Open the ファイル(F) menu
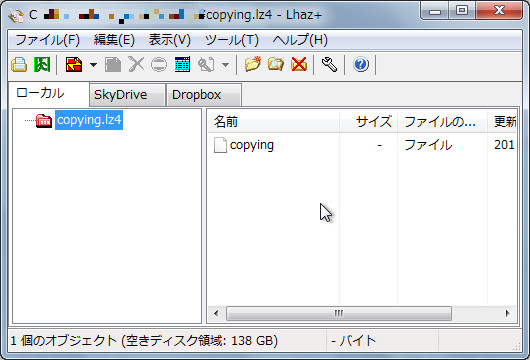Image resolution: width=530 pixels, height=360 pixels. coord(47,40)
